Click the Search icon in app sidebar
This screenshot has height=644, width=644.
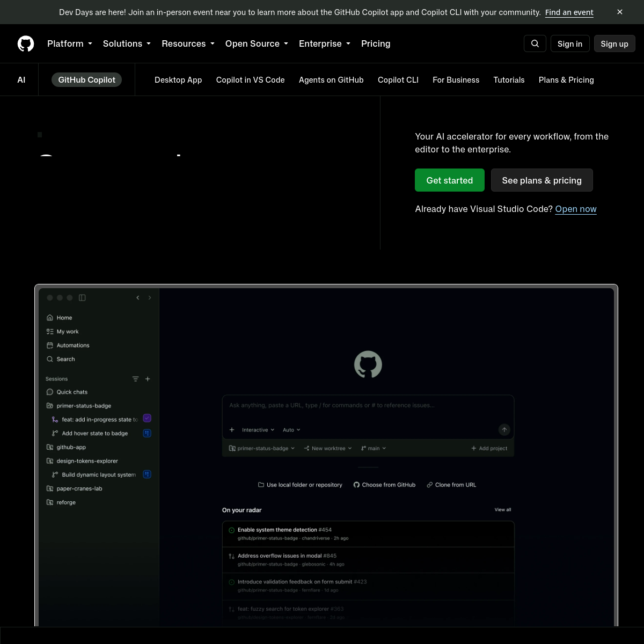50,359
